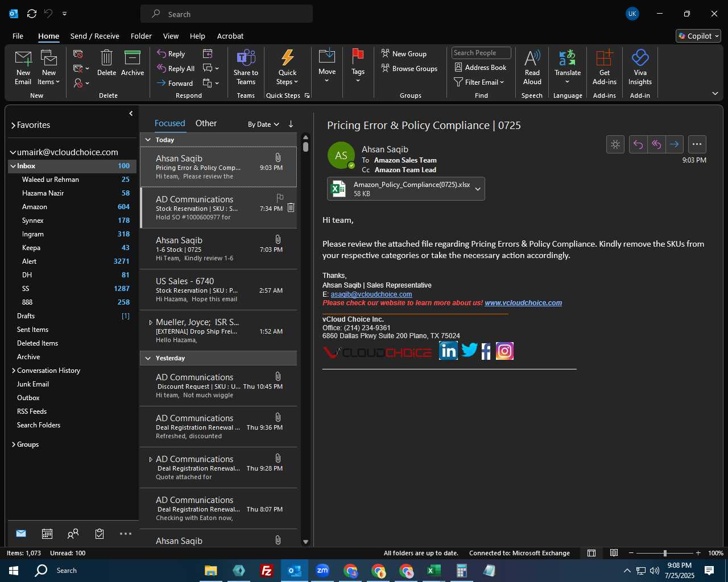Expand the Conversation History folder
This screenshot has height=582, width=728.
click(x=13, y=371)
